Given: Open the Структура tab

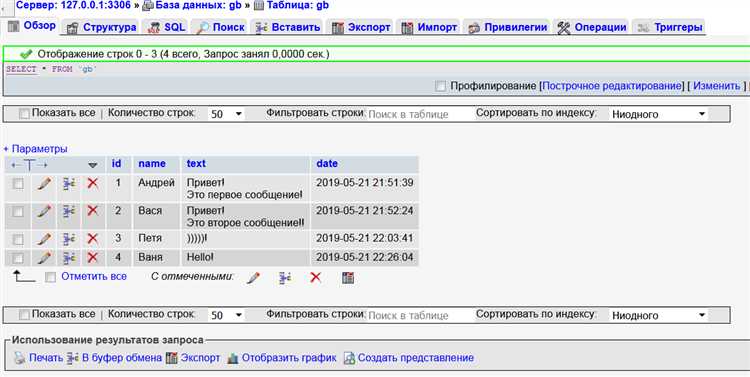Looking at the screenshot, I should pos(102,28).
